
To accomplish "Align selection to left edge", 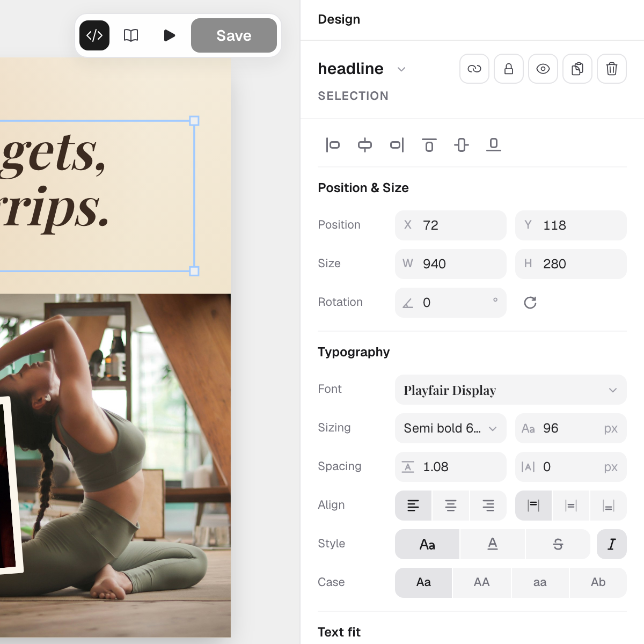I will 333,145.
